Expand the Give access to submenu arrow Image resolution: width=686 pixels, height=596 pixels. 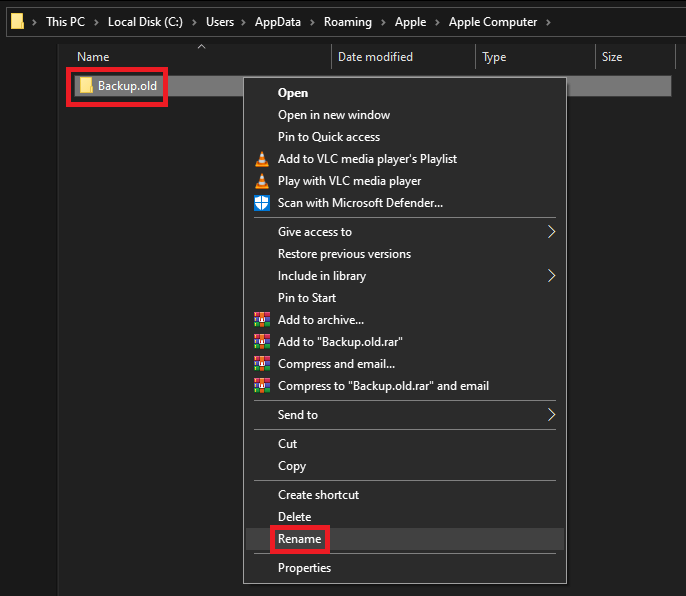coord(551,231)
